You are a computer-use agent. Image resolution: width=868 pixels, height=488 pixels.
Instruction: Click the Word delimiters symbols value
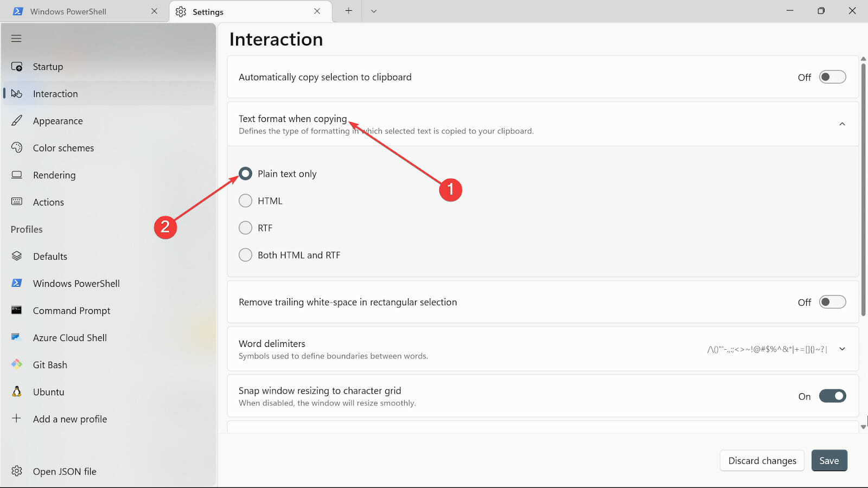pos(767,349)
